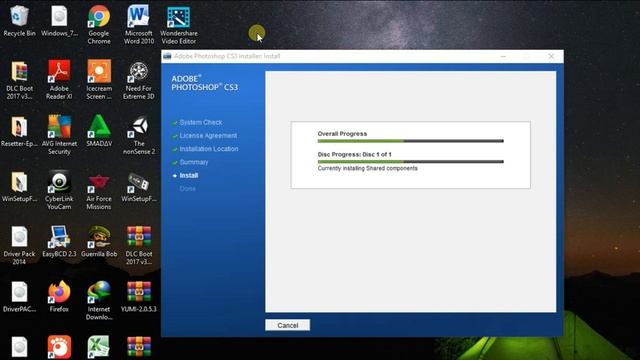
Task: Minimize the Photoshop CS3 installer window
Action: point(503,56)
